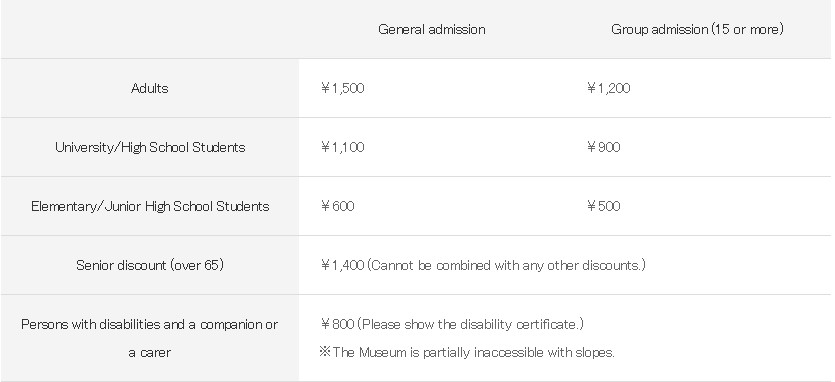835x382 pixels.
Task: Select the Senior discount (over 65) label
Action: click(x=150, y=265)
